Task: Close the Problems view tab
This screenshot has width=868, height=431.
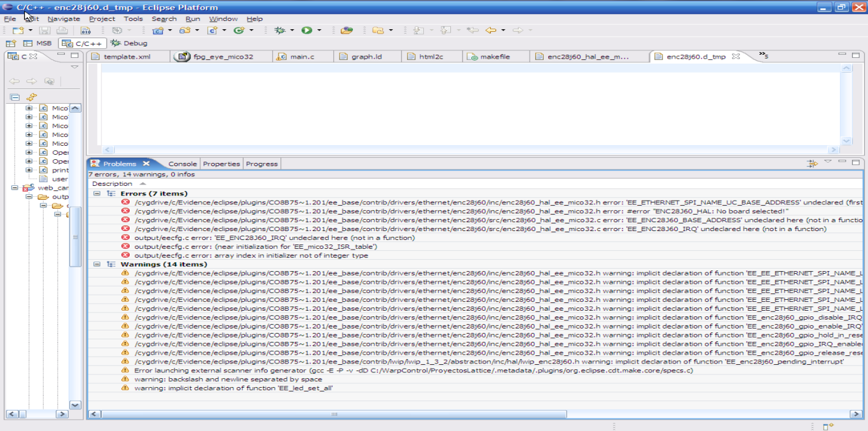Action: tap(146, 164)
